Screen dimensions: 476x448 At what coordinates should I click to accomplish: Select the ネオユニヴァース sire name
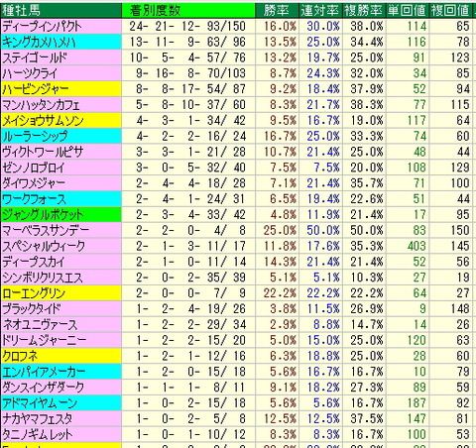point(40,324)
